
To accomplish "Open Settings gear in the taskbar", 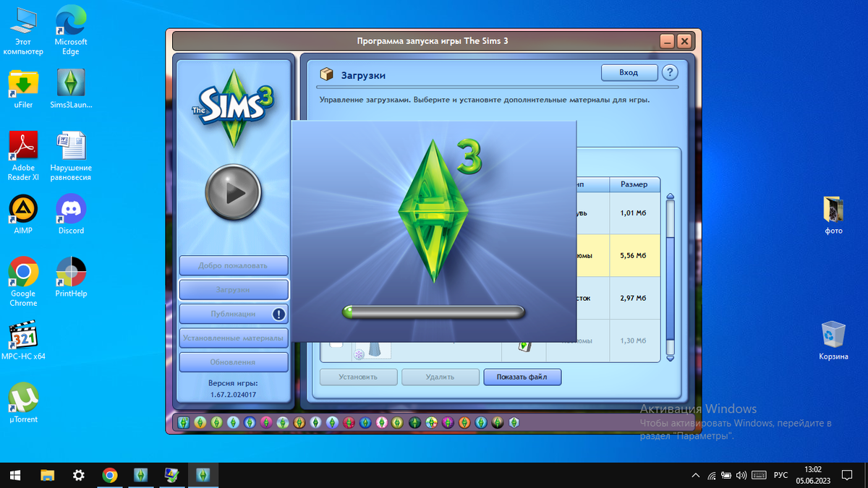I will pyautogui.click(x=78, y=475).
